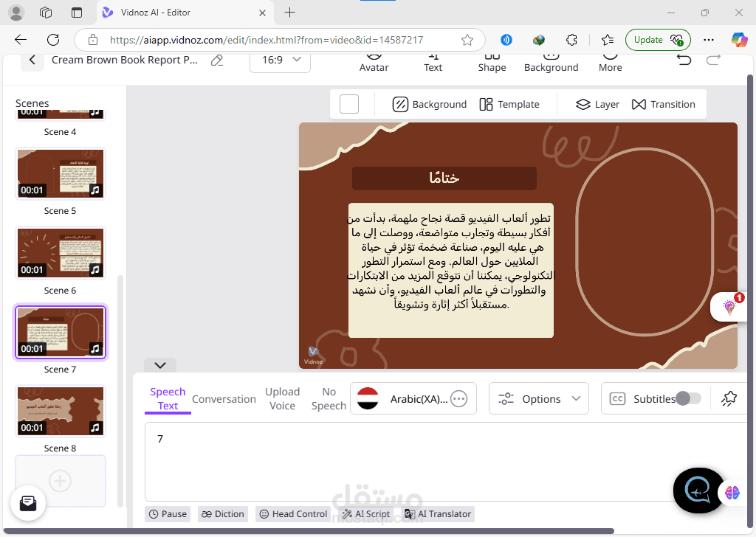Click the brain AI icon
The height and width of the screenshot is (537, 756).
coord(732,493)
